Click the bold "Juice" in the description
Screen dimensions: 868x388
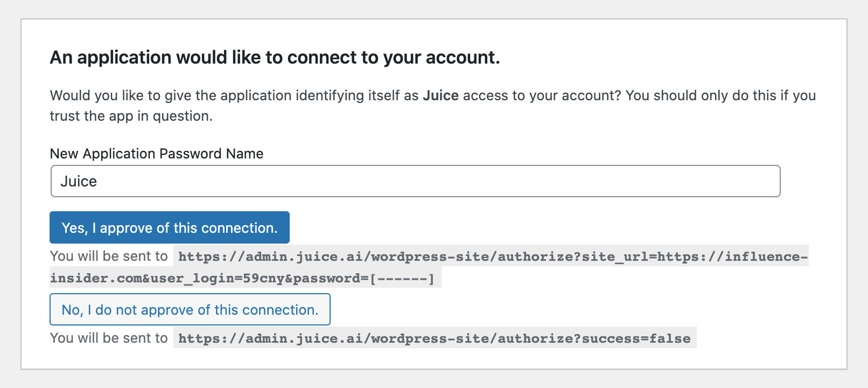(440, 95)
